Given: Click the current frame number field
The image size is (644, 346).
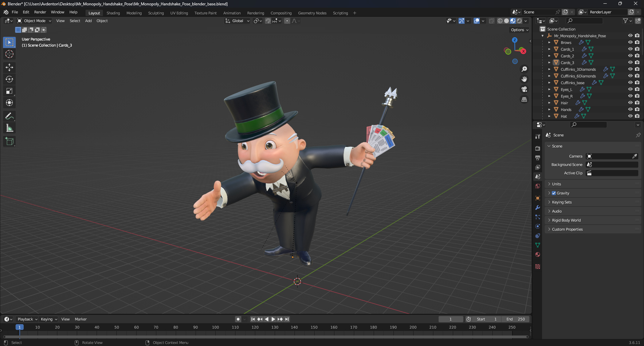Looking at the screenshot, I should [x=450, y=319].
